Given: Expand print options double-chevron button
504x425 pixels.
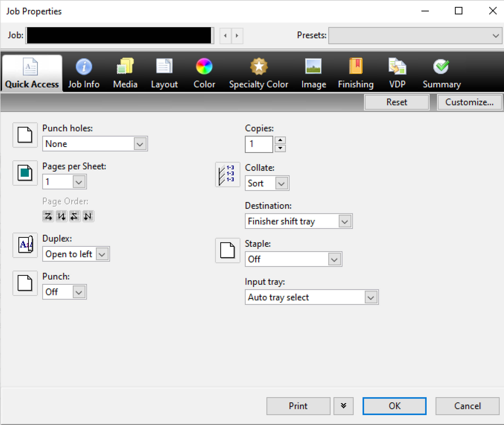Looking at the screenshot, I should click(x=343, y=406).
